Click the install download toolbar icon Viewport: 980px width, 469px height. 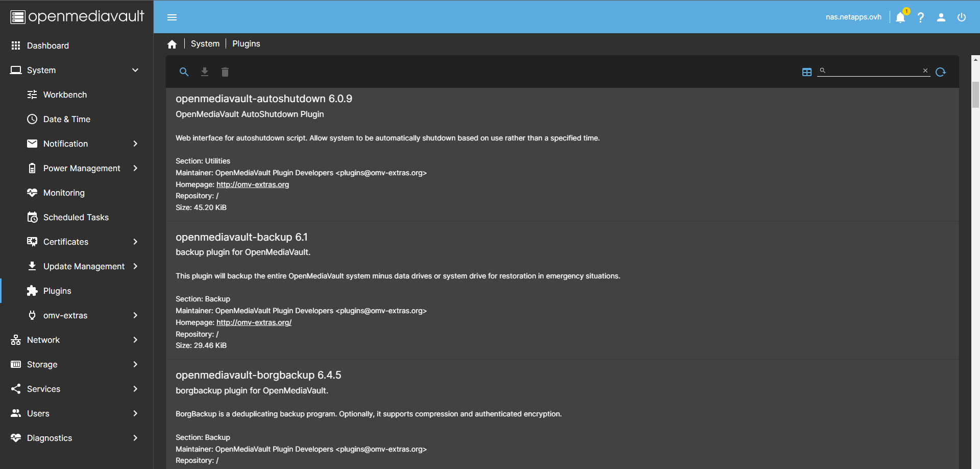[x=205, y=72]
